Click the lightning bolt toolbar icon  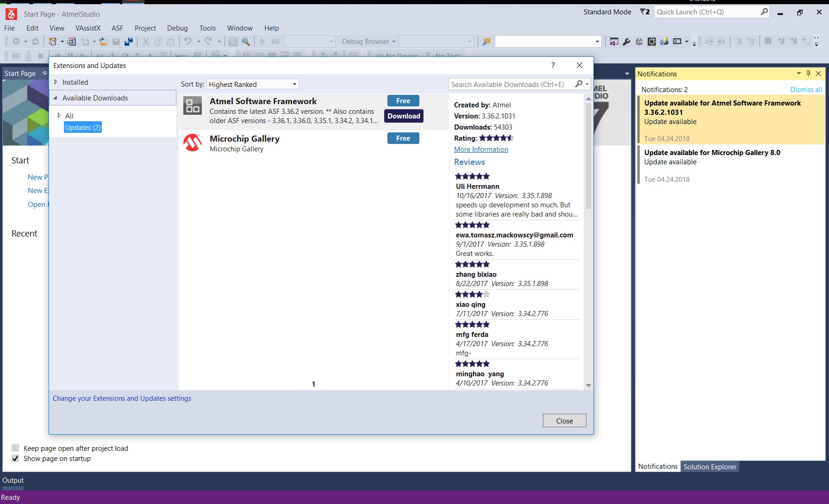[664, 42]
